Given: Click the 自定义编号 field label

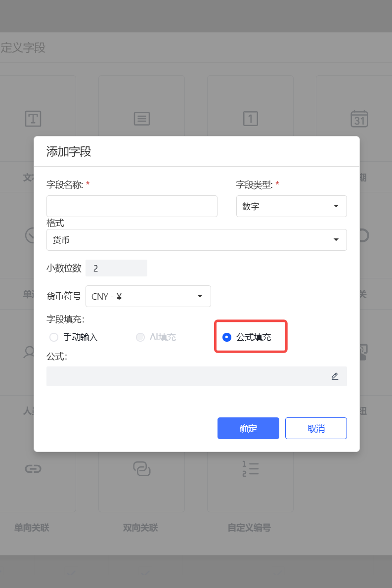Looking at the screenshot, I should [249, 528].
